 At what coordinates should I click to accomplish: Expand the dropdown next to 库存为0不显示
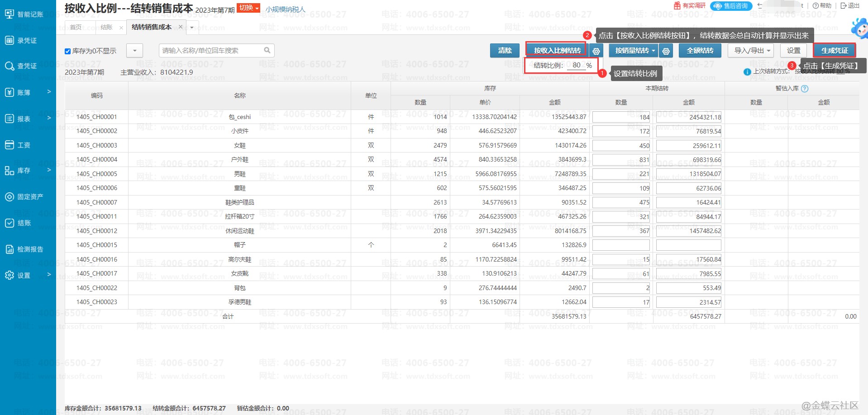pos(134,51)
